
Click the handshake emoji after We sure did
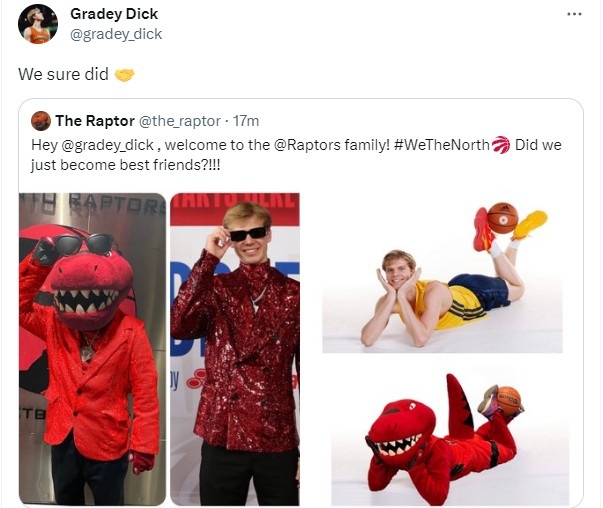click(125, 75)
